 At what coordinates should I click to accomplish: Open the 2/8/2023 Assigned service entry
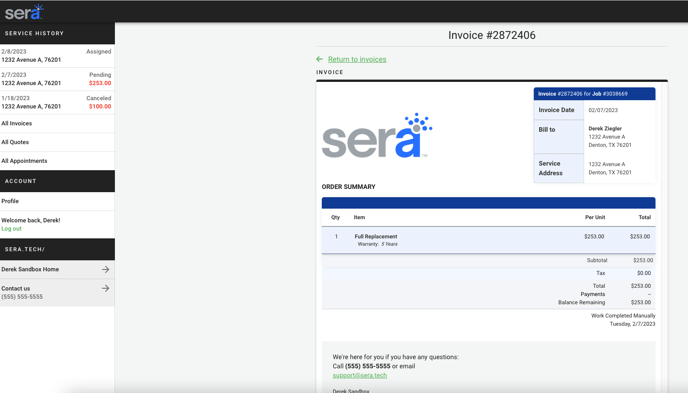(x=57, y=56)
